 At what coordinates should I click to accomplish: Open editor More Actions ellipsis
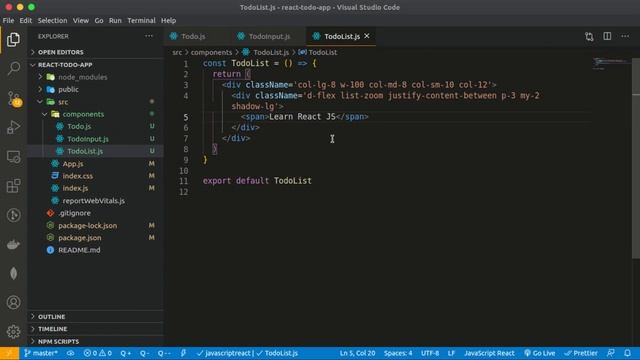(625, 36)
